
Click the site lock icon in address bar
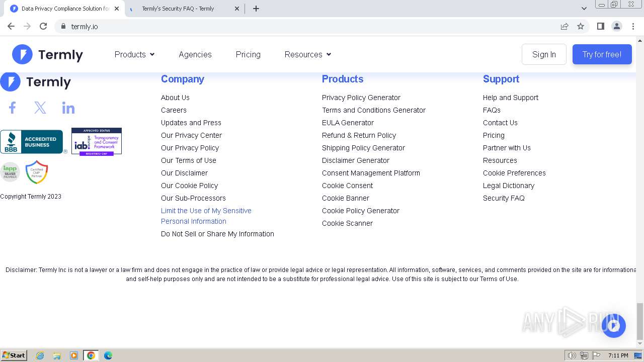(63, 26)
